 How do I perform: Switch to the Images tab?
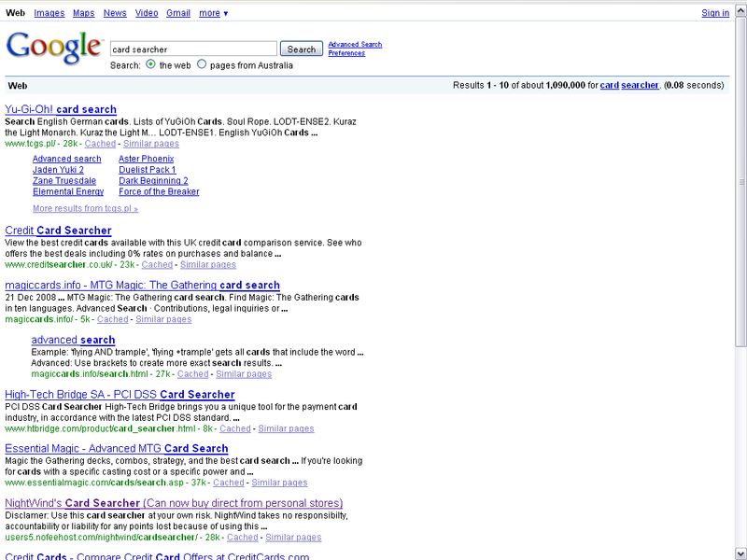tap(49, 13)
